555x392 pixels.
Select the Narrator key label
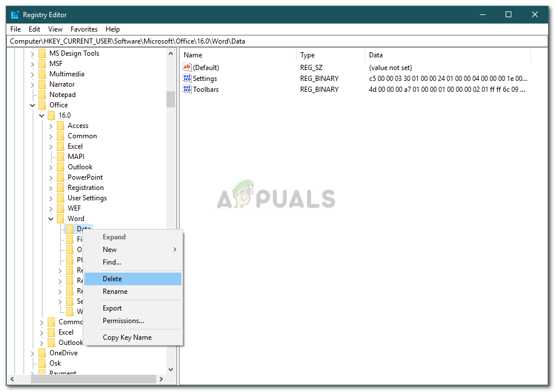[x=62, y=84]
